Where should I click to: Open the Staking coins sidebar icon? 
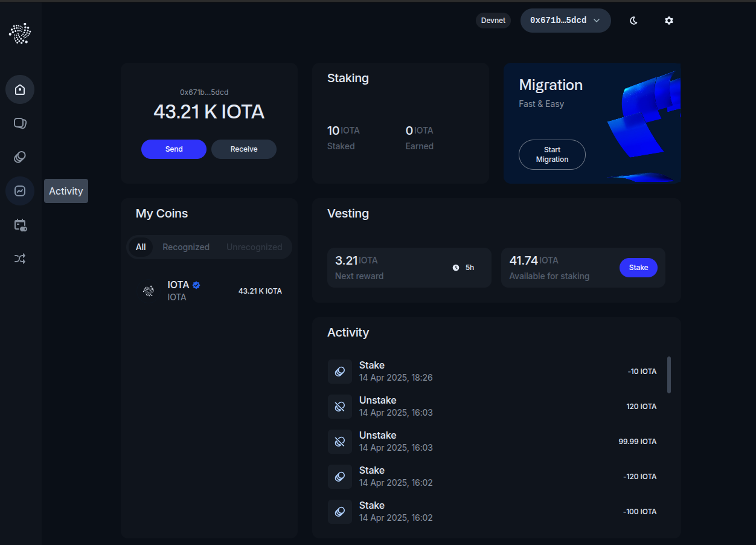point(20,157)
